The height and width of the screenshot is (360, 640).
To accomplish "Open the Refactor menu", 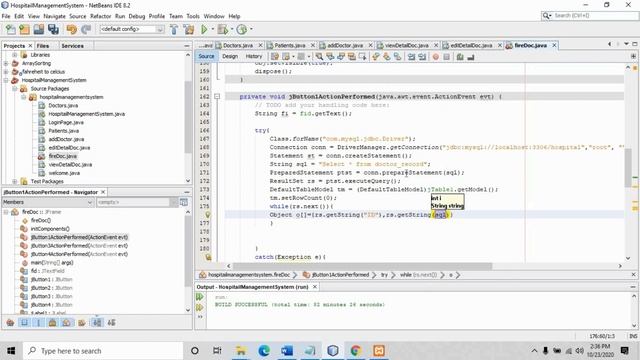I will tap(100, 16).
